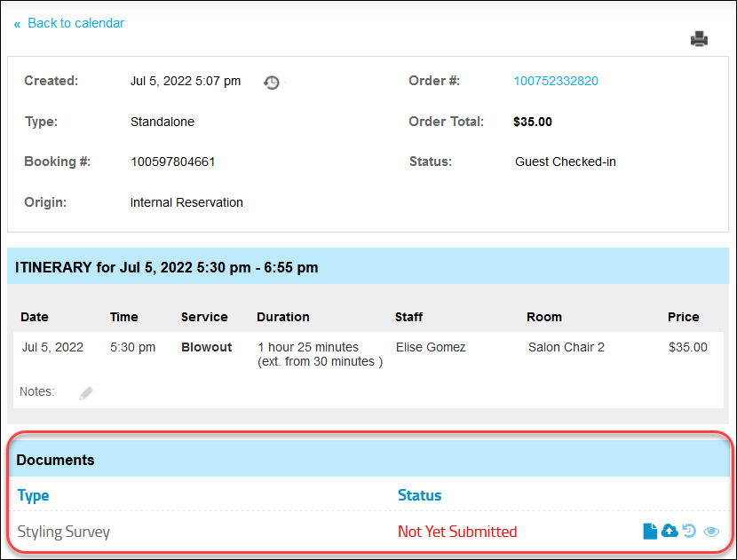The width and height of the screenshot is (737, 560).
Task: Click the '1 hour 25 minutes' duration text
Action: pyautogui.click(x=308, y=347)
